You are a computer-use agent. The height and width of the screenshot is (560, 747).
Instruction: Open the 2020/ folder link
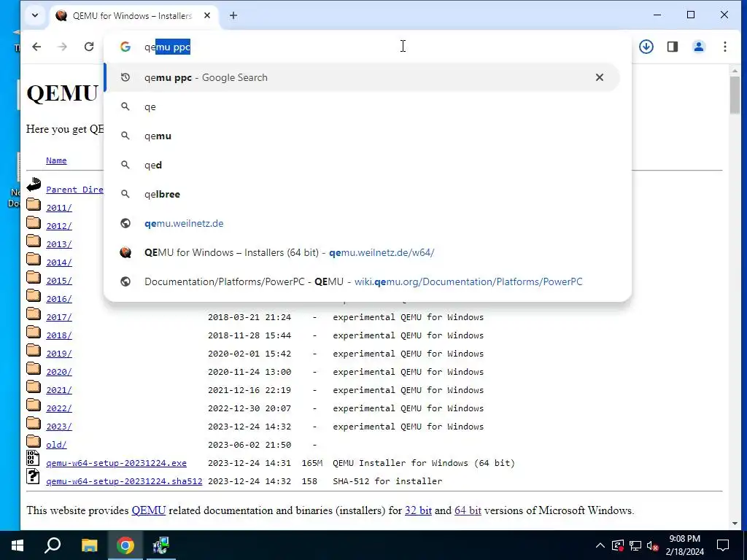(59, 372)
